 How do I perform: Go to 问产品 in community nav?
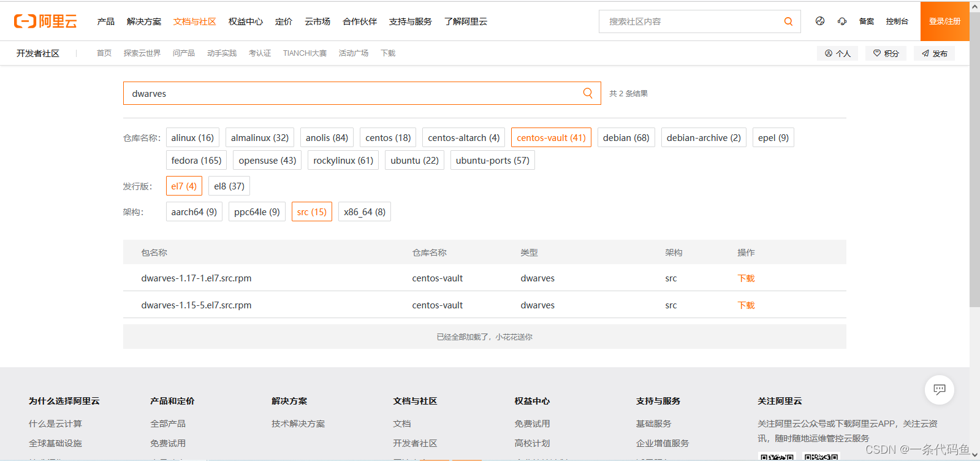pyautogui.click(x=184, y=53)
